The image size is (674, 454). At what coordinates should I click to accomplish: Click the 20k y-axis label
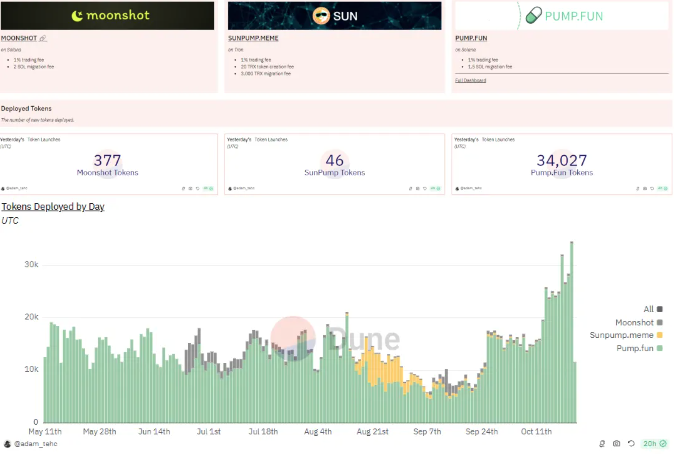(x=31, y=317)
